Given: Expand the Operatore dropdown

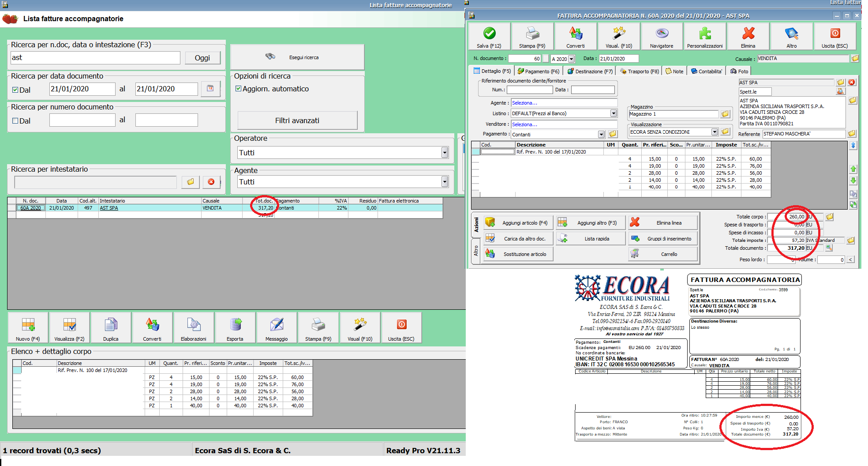Looking at the screenshot, I should click(445, 153).
